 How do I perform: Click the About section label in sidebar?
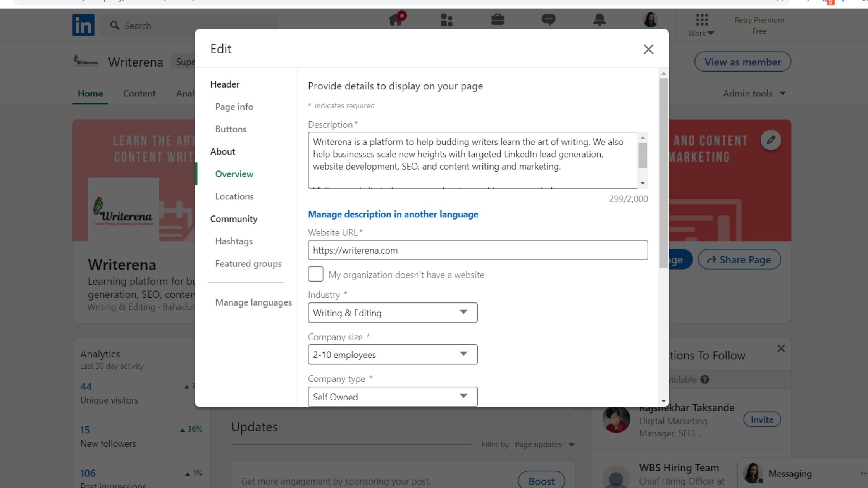[222, 151]
